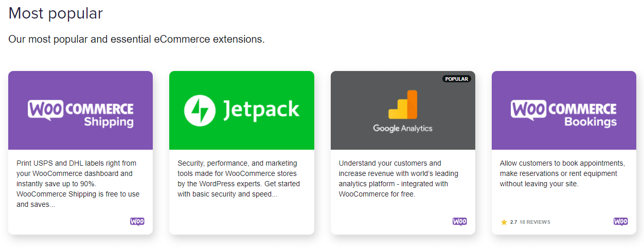Select the Google Analytics description text

coord(399,179)
